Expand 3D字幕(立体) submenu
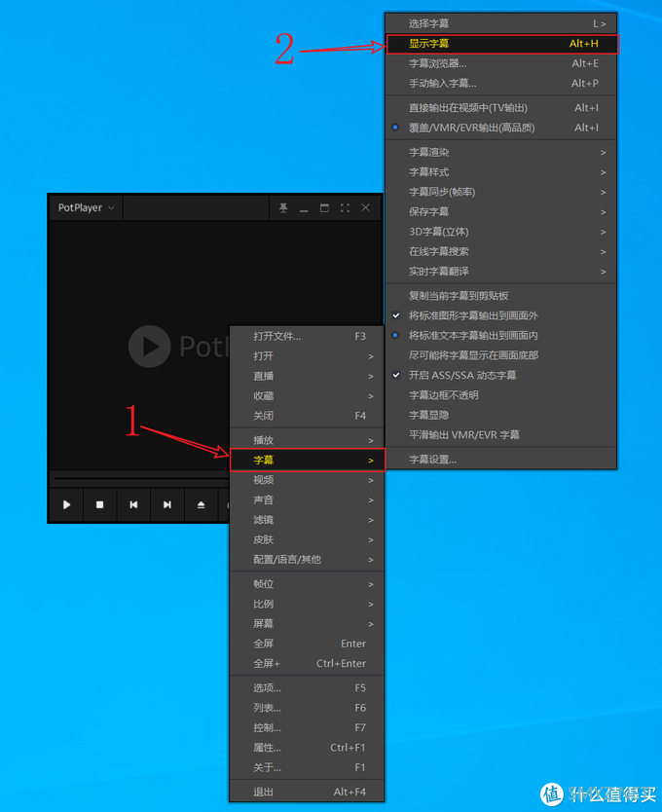 pos(501,232)
